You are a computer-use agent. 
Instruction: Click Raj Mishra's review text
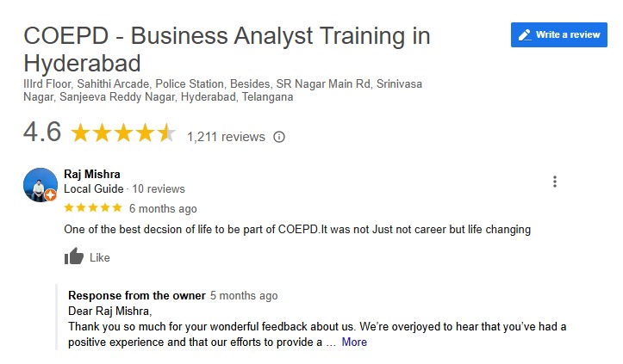coord(297,229)
